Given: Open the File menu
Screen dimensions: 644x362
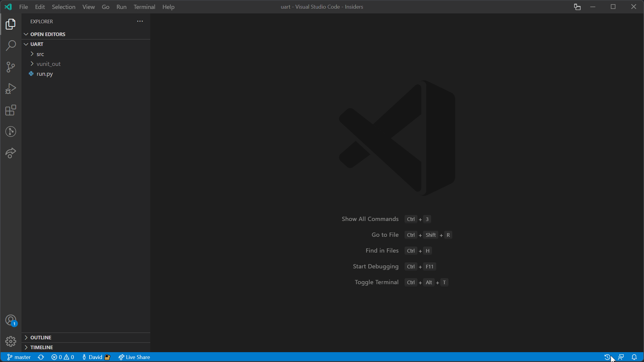Looking at the screenshot, I should click(24, 7).
